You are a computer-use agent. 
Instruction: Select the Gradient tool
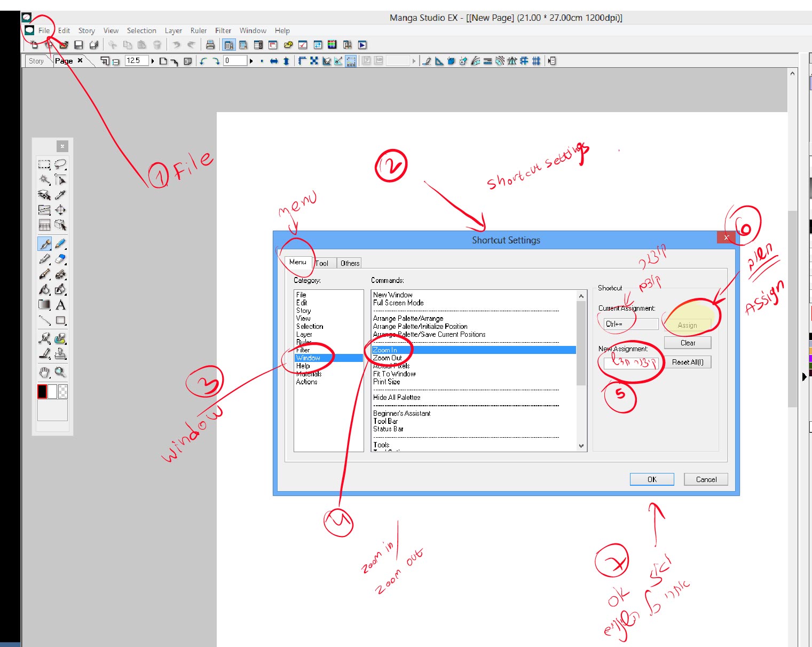44,305
